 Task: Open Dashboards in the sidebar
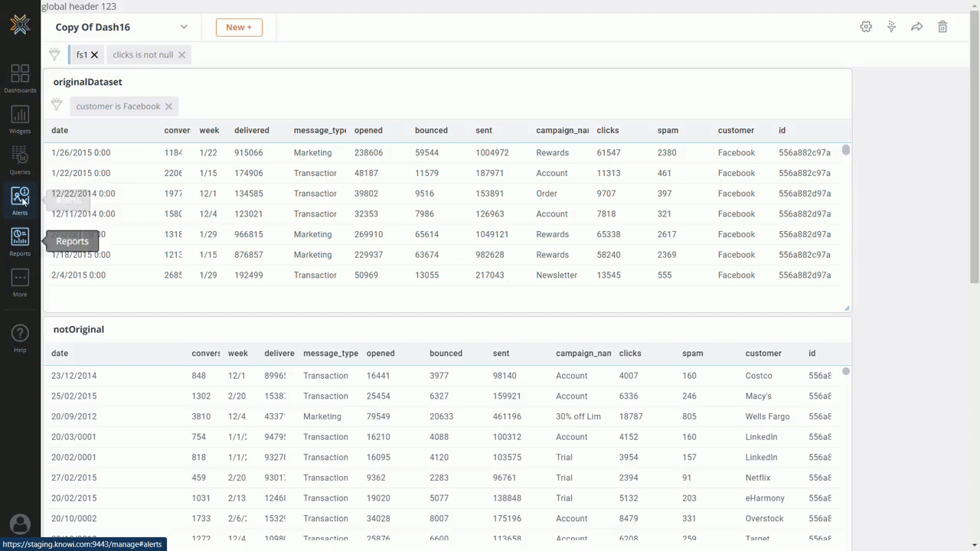20,79
